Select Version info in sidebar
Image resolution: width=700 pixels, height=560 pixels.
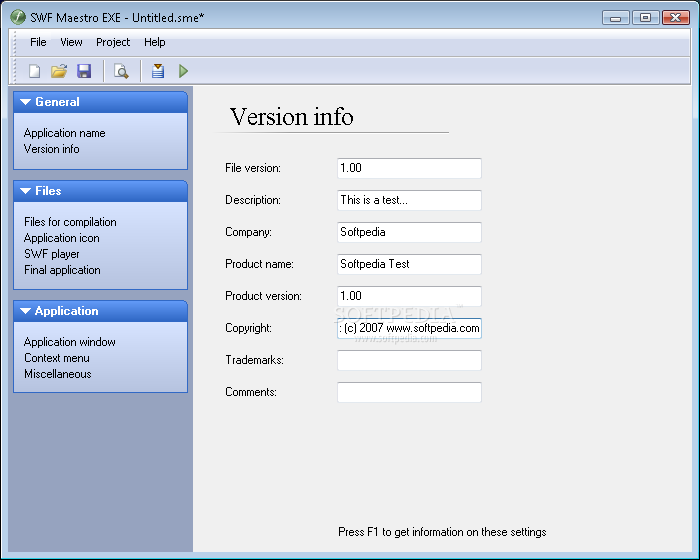pos(51,149)
